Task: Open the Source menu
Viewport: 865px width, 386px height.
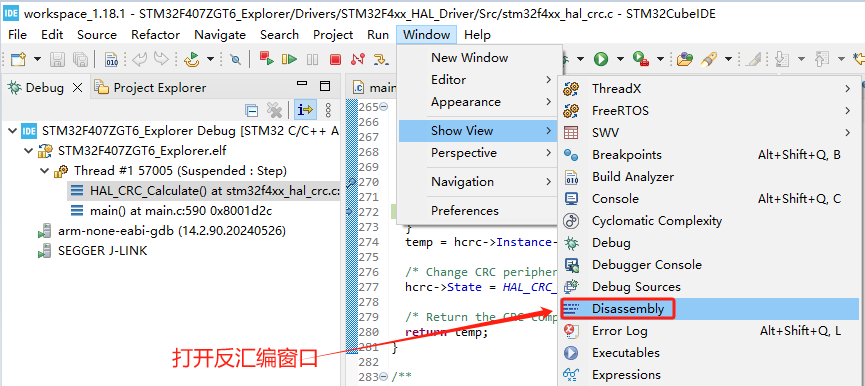Action: pyautogui.click(x=97, y=35)
